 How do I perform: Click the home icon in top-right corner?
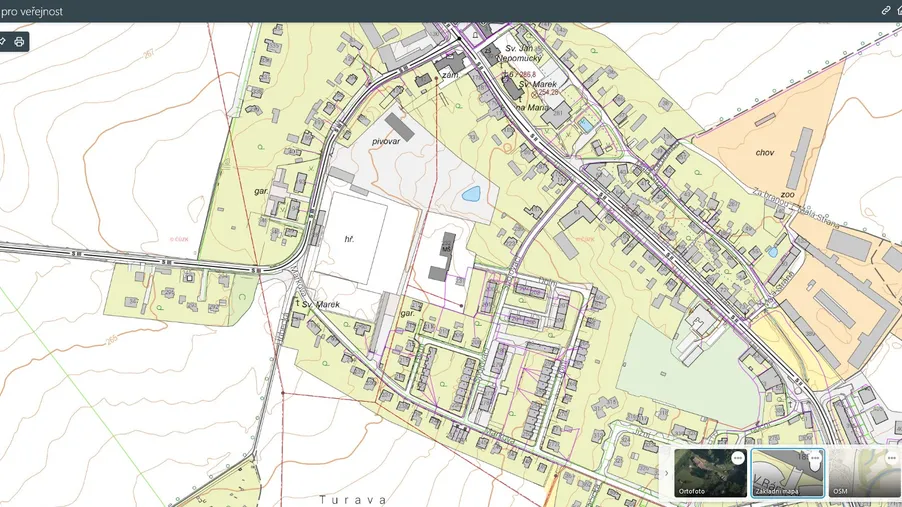tap(899, 10)
